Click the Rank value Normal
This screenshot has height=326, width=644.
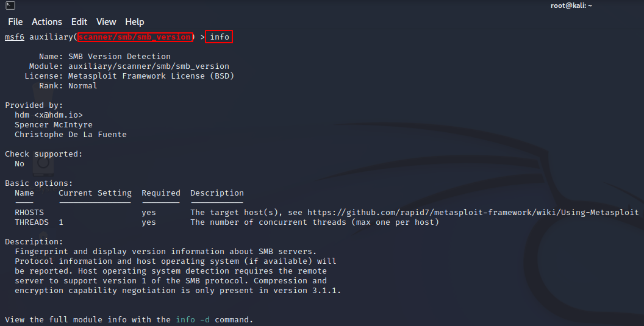click(x=83, y=86)
